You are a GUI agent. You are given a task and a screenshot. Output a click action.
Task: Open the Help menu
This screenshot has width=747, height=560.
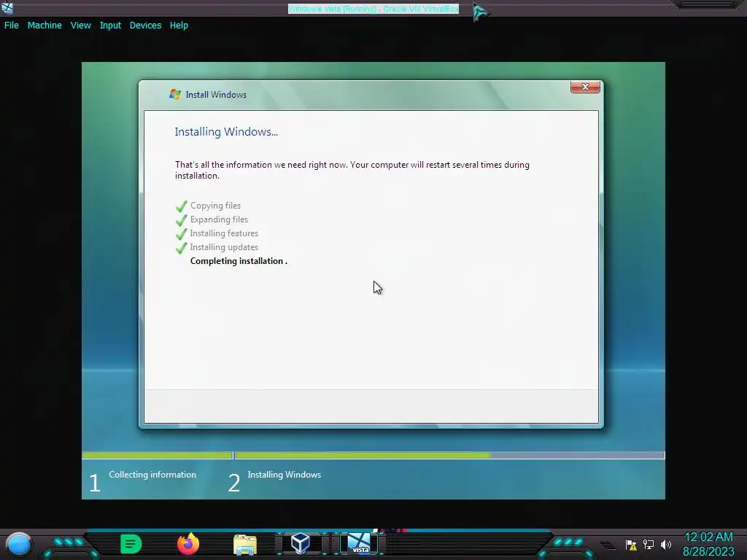tap(179, 26)
